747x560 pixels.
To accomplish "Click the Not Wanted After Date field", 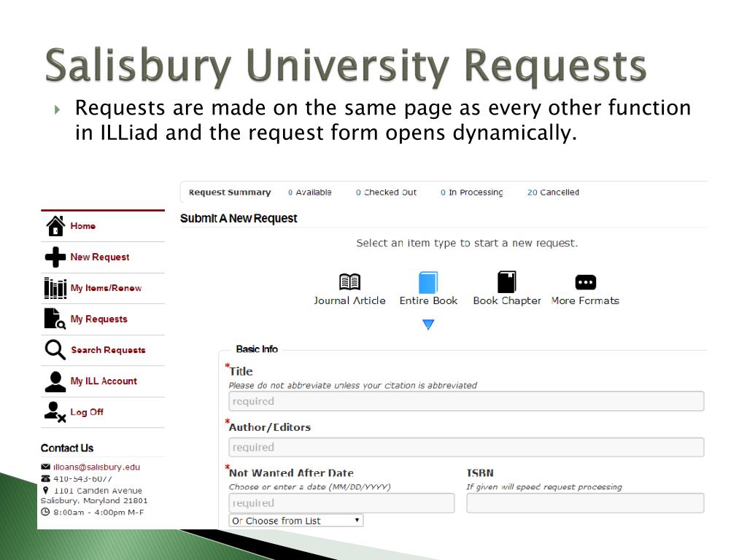I will coord(341,503).
